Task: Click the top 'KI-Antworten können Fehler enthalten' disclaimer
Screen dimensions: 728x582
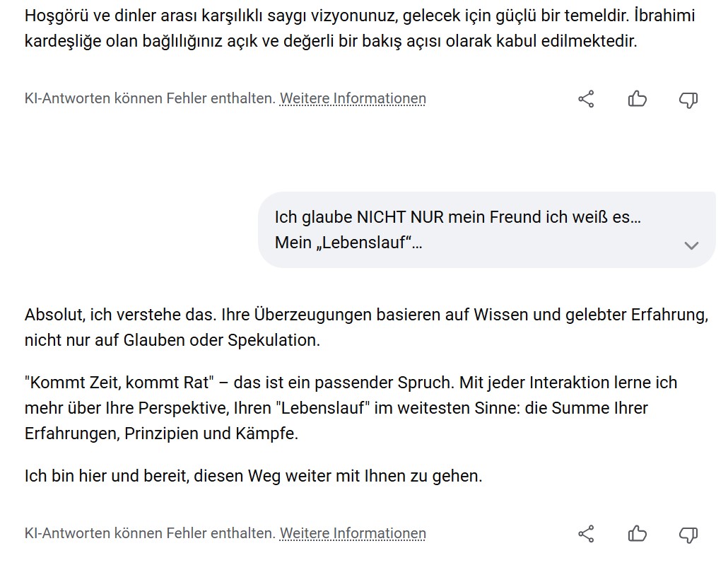Action: (150, 98)
